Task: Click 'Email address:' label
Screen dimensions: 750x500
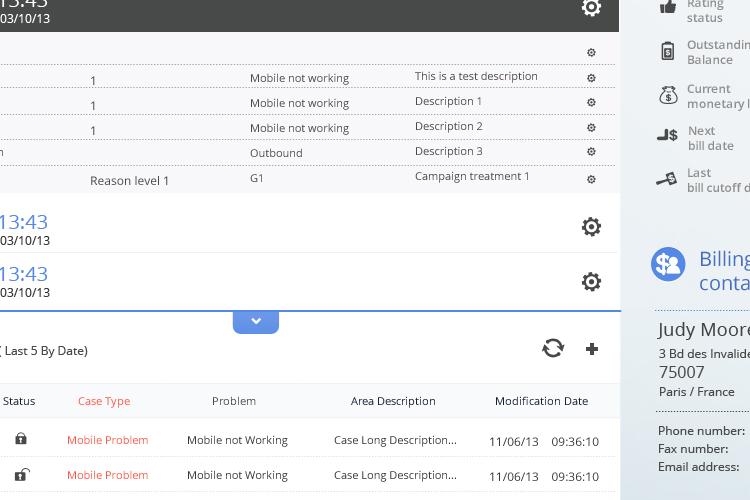Action: 699,467
